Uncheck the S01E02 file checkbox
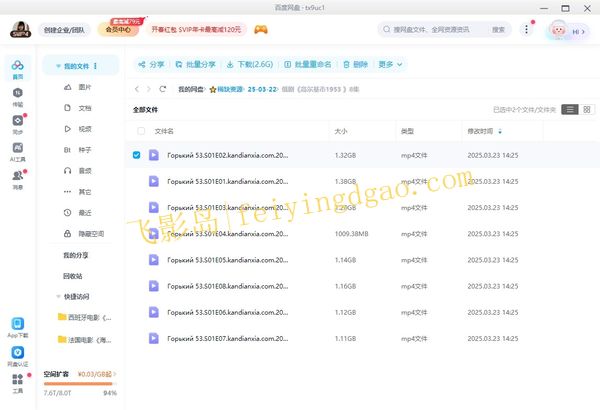Image resolution: width=600 pixels, height=410 pixels. point(137,155)
